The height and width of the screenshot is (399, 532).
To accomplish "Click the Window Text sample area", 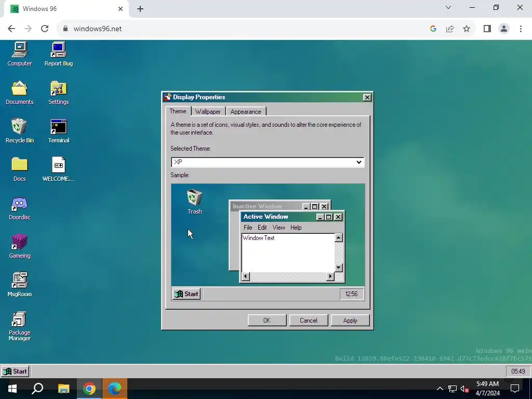I will 288,253.
